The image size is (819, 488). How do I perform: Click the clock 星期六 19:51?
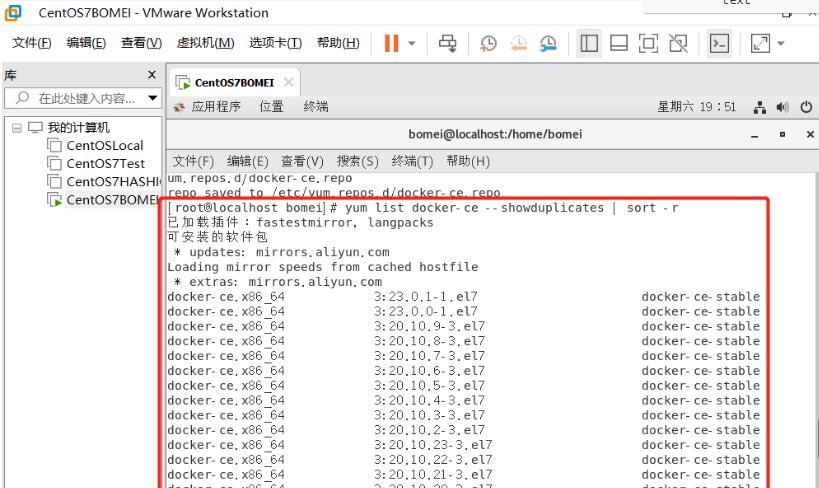point(696,107)
